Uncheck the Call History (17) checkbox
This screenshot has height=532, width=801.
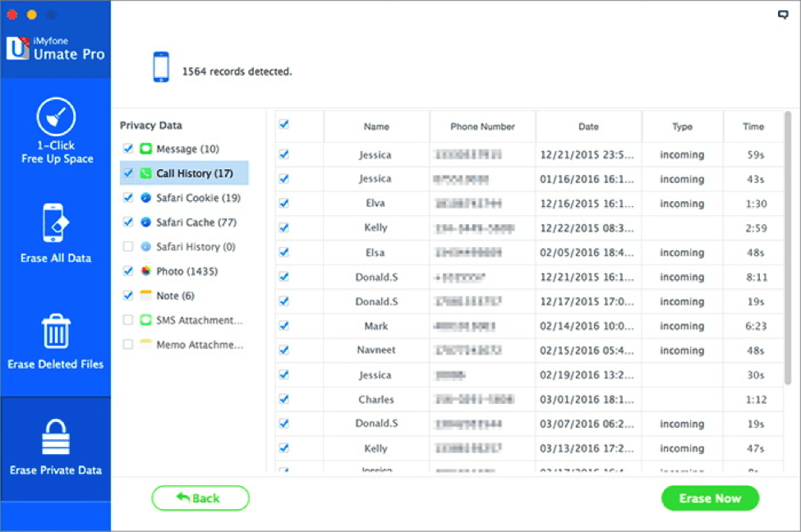click(x=127, y=173)
